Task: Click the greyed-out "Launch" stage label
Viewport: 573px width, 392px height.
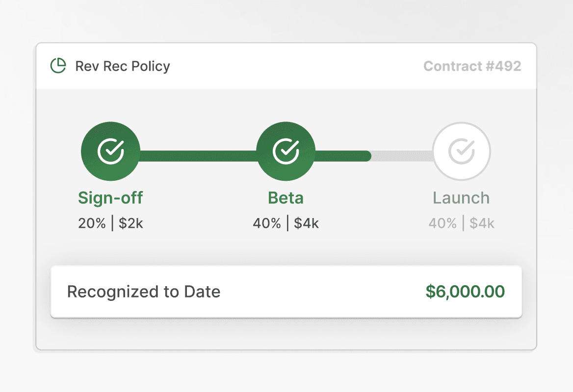Action: pos(461,198)
